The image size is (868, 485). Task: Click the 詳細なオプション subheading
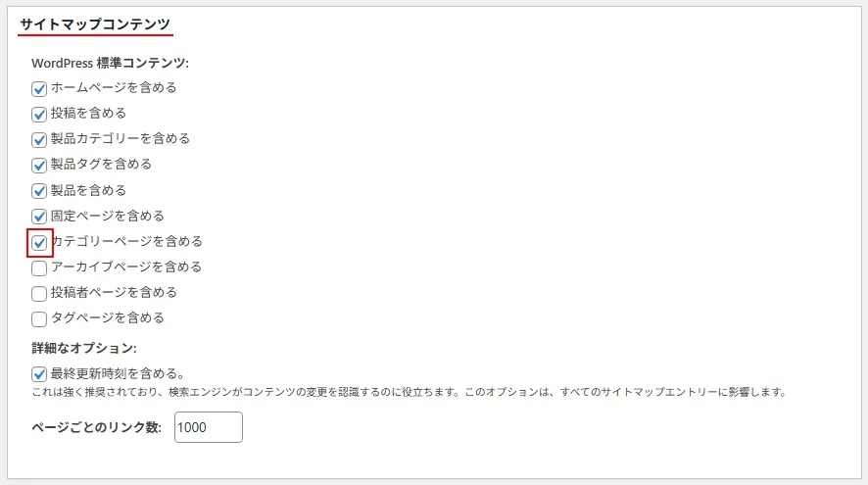click(x=83, y=348)
